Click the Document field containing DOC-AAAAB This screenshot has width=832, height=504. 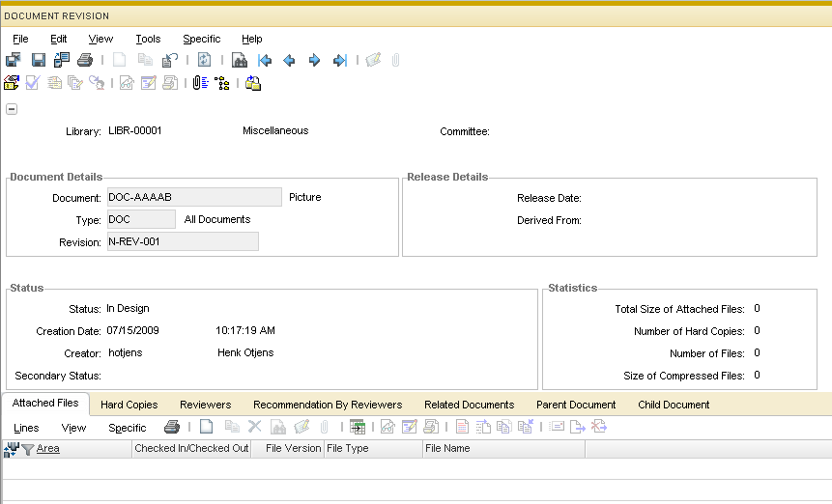193,197
